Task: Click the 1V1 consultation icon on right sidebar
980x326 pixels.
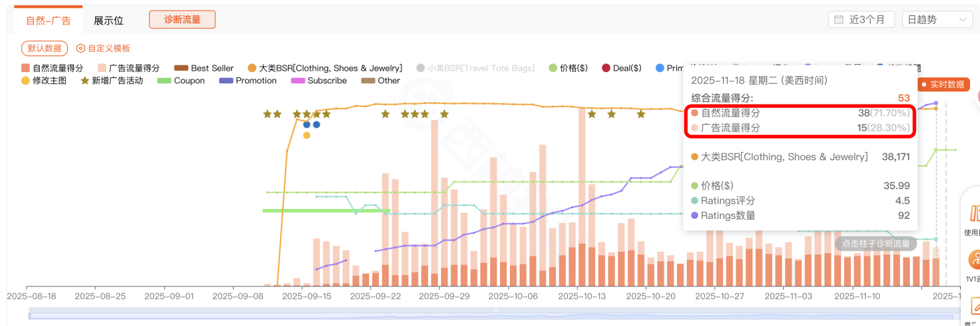Action: [973, 259]
